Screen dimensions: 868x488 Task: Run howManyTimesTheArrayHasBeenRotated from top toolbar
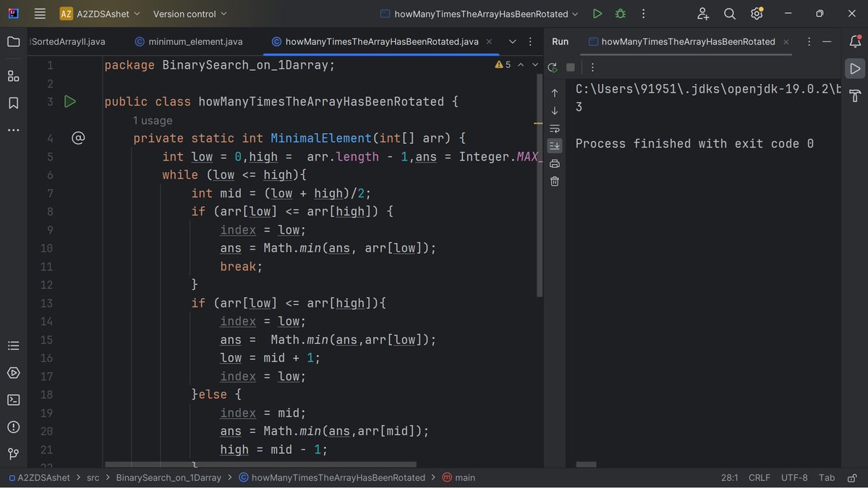click(x=597, y=14)
